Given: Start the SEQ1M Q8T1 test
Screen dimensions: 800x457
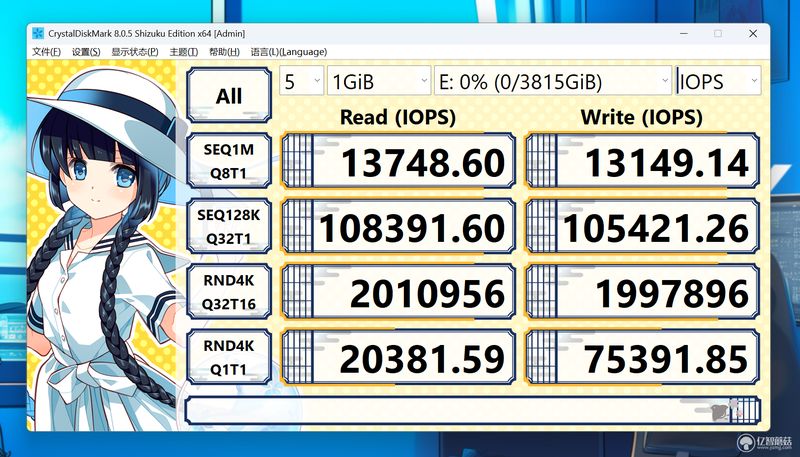Looking at the screenshot, I should pos(229,161).
